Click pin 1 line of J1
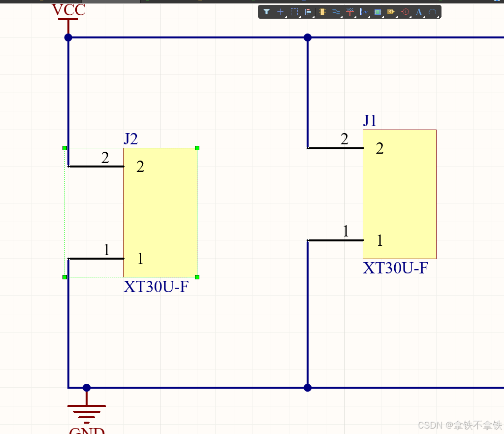 pyautogui.click(x=336, y=240)
